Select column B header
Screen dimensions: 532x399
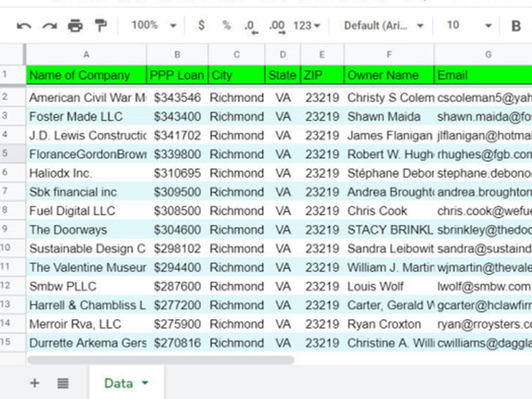click(177, 55)
